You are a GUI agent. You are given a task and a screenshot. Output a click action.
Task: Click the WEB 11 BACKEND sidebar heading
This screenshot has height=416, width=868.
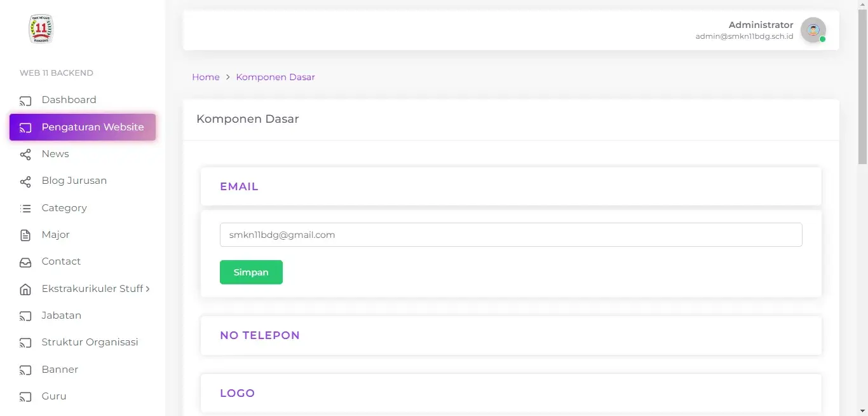pyautogui.click(x=57, y=73)
